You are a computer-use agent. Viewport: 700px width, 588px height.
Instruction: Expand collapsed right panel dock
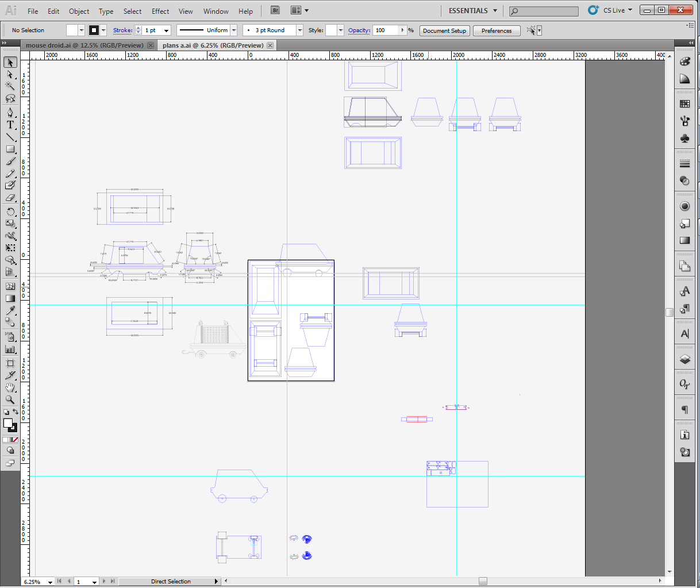click(x=691, y=43)
